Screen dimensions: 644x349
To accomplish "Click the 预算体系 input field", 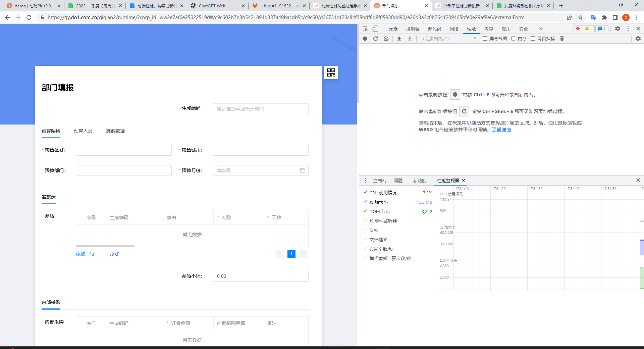I will [124, 150].
